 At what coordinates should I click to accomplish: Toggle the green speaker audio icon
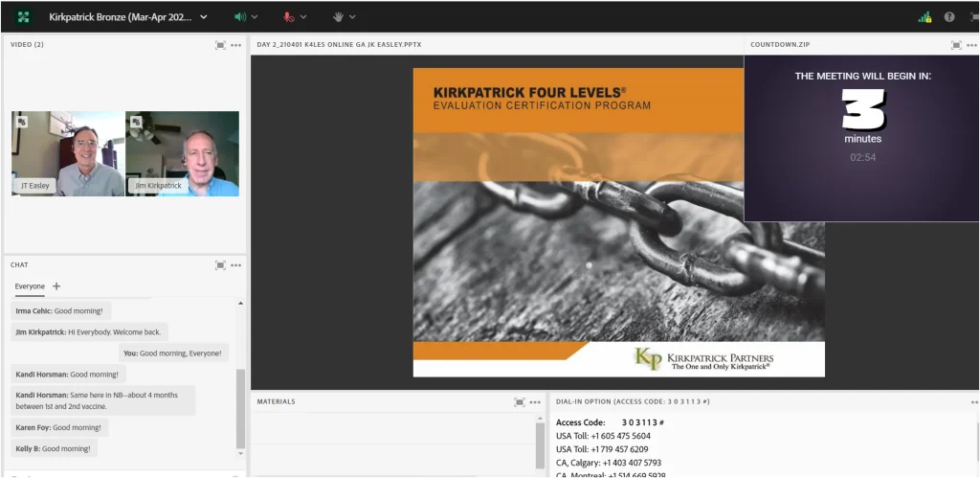[240, 17]
